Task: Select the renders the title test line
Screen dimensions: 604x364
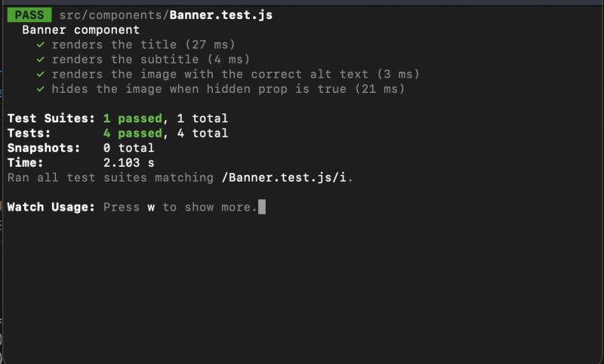Action: pos(143,45)
